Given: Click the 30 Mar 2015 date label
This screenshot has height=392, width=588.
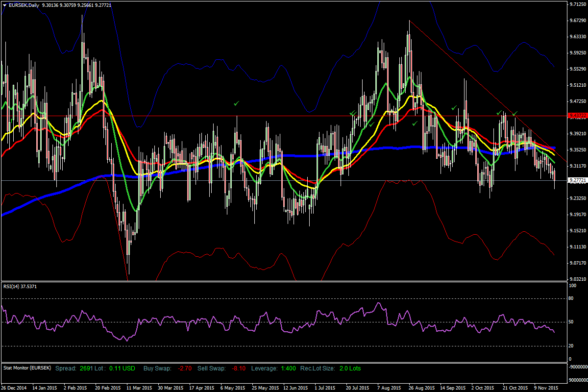Looking at the screenshot, I should [171, 387].
